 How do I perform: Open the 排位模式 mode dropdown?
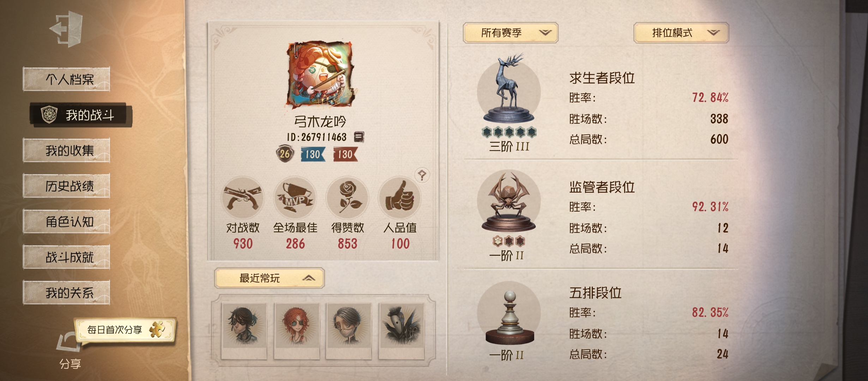[x=681, y=33]
